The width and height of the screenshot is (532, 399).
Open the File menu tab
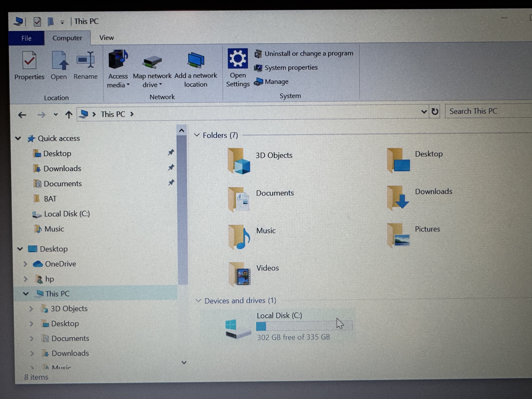tap(26, 38)
